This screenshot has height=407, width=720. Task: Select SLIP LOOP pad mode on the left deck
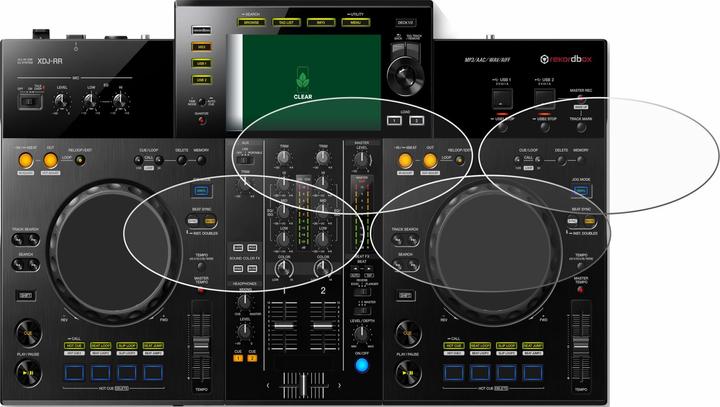[127, 345]
